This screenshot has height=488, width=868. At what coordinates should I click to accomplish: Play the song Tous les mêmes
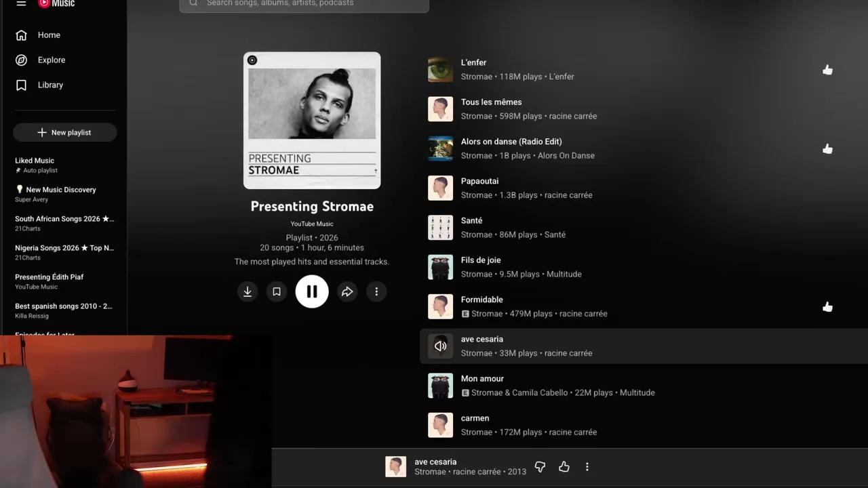point(491,102)
